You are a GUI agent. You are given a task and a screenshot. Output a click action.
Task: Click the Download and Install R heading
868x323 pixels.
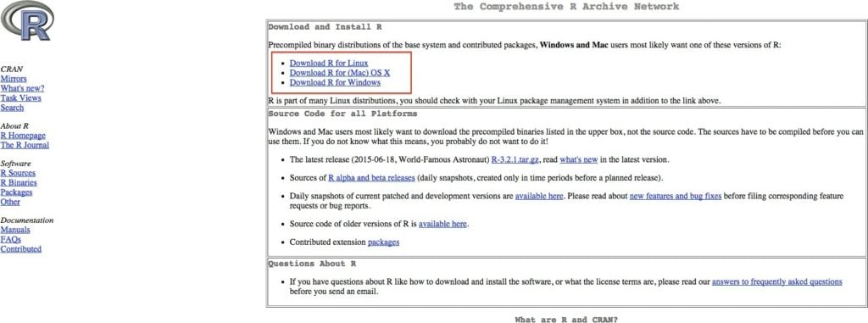click(325, 26)
